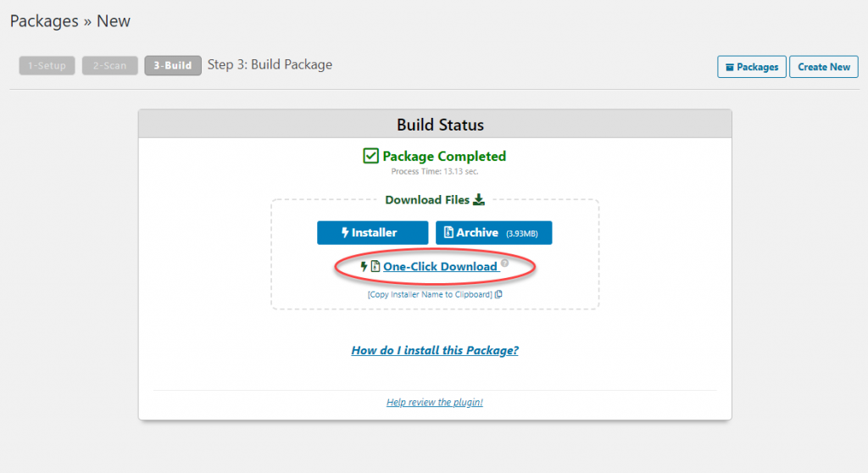Click the lightning bolt icon on Installer button
This screenshot has width=868, height=473.
[345, 232]
